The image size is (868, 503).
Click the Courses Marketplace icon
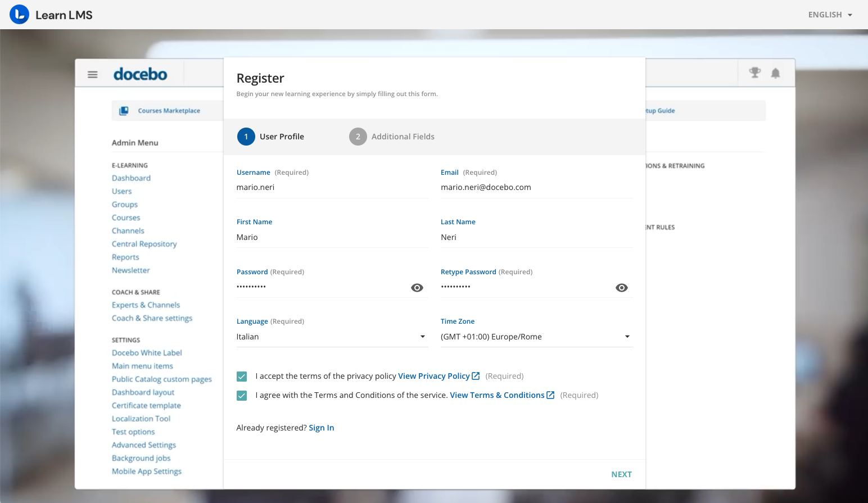(124, 111)
